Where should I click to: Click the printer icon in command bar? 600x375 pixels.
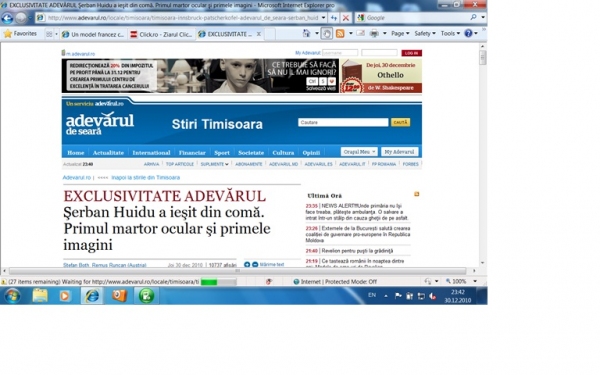(x=374, y=34)
